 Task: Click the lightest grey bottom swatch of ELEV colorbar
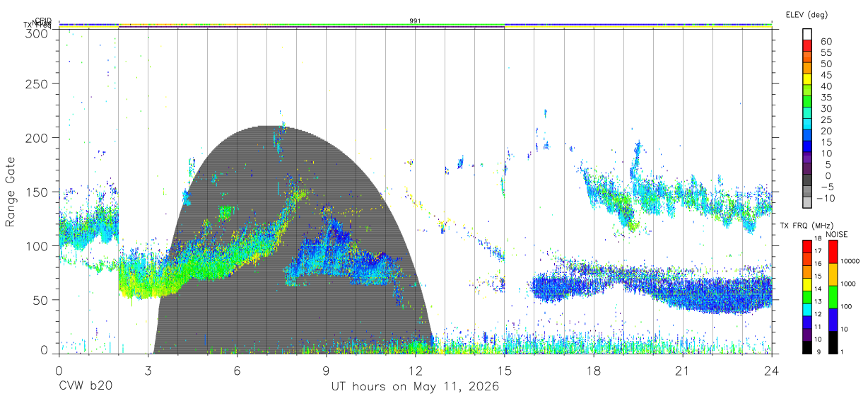tap(808, 202)
